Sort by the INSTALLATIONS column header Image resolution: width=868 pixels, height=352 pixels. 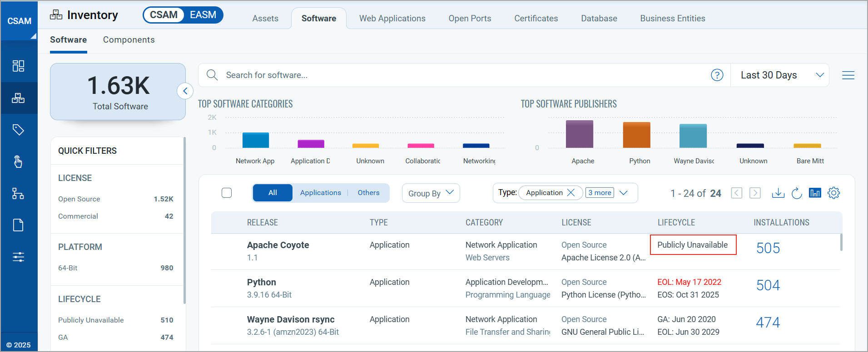pos(781,223)
